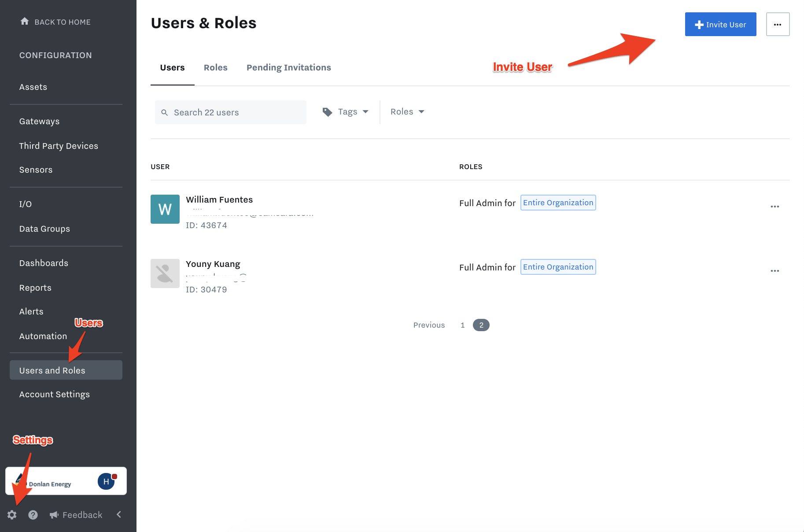Click William Fuentes' W avatar thumbnail

[x=165, y=209]
